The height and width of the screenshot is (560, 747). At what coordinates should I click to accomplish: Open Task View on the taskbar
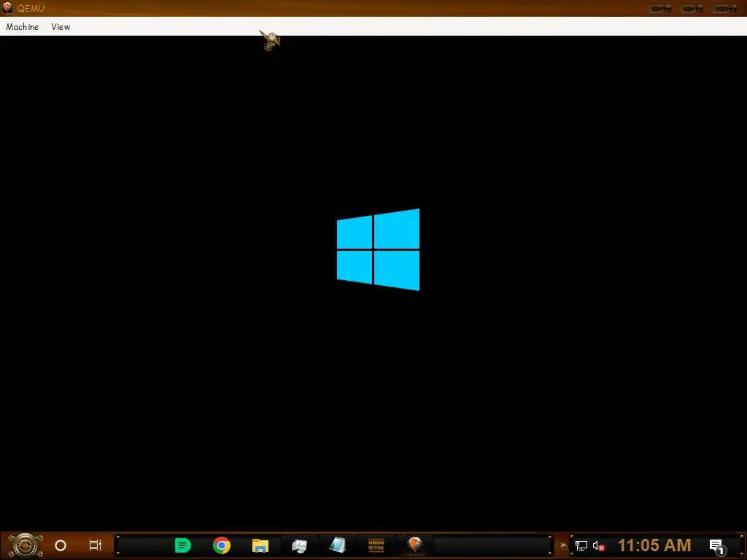(x=96, y=545)
